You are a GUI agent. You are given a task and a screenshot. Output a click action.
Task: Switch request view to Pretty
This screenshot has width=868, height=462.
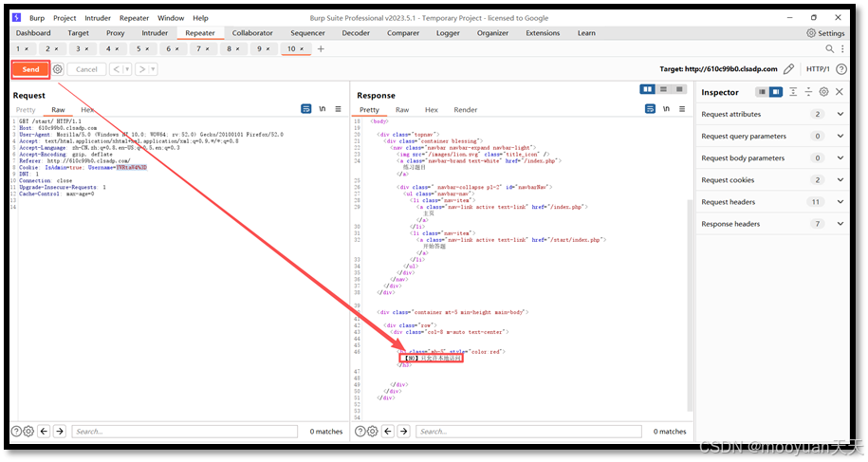[26, 109]
